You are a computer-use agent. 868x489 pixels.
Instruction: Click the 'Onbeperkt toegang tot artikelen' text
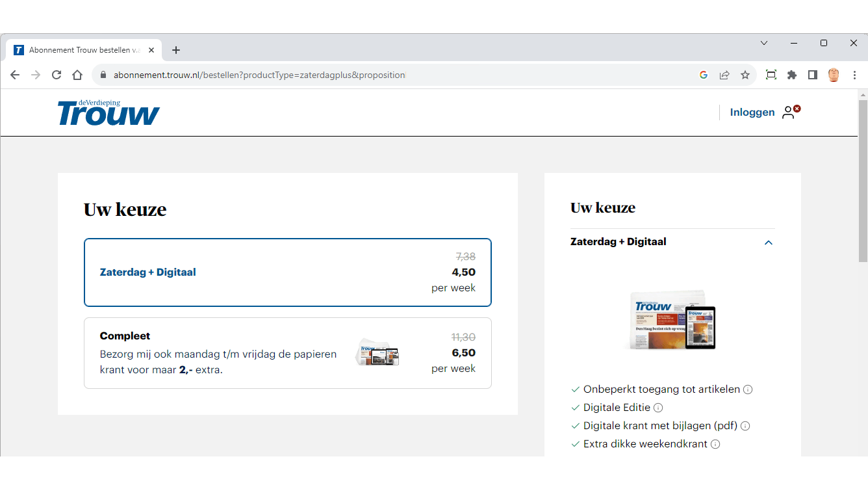click(x=661, y=390)
